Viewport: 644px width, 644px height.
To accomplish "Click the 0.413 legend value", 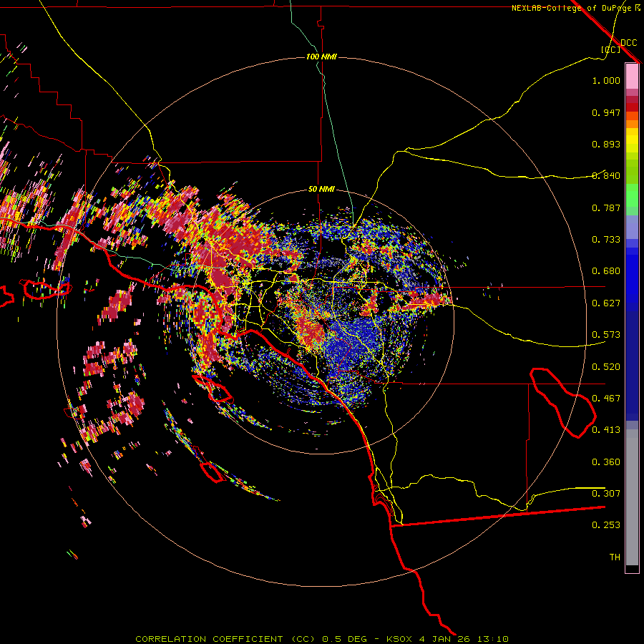I will [x=606, y=430].
